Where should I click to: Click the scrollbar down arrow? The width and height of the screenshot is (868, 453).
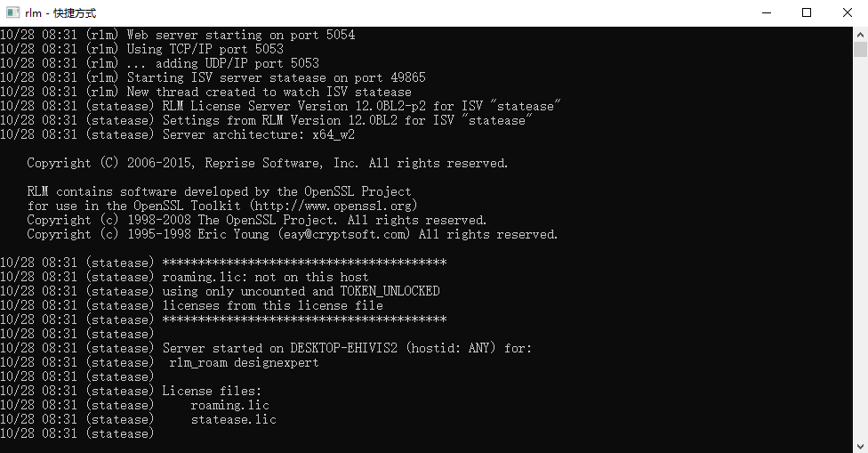click(861, 445)
